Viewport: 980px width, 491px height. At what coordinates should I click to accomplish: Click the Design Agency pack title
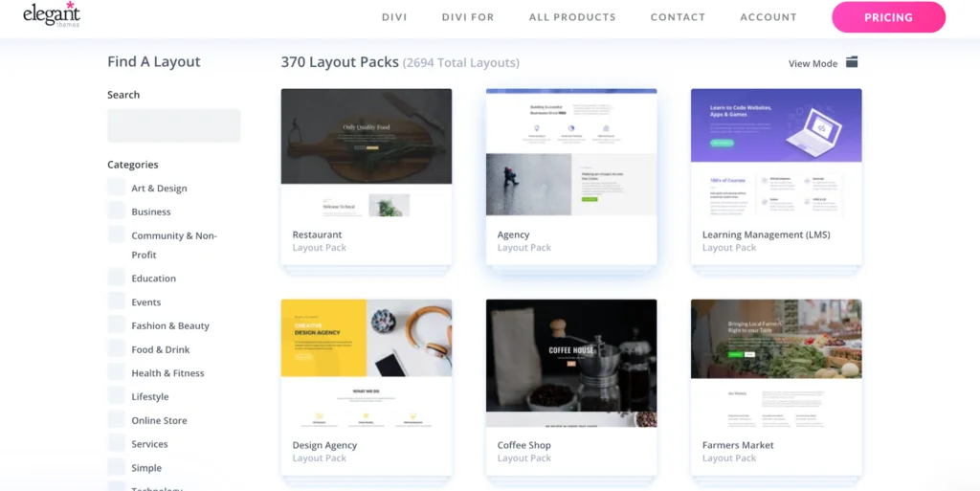click(325, 445)
